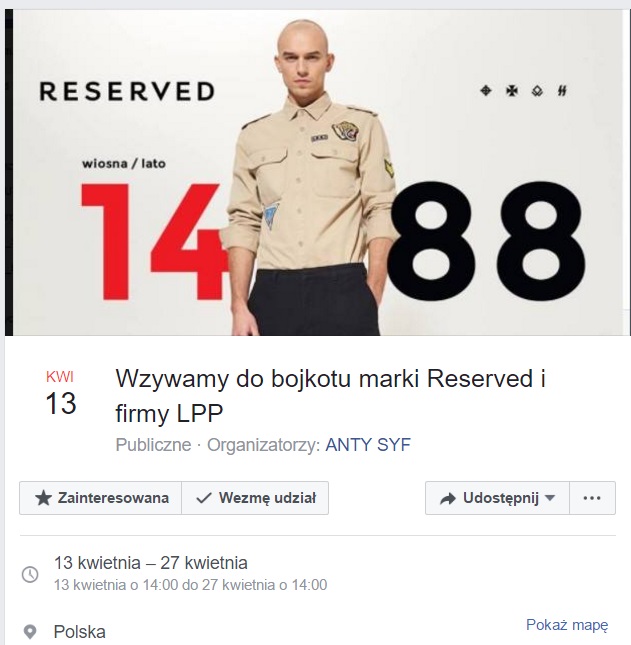Expand the Udostępnij dropdown arrow
Image resolution: width=631 pixels, height=645 pixels.
550,498
